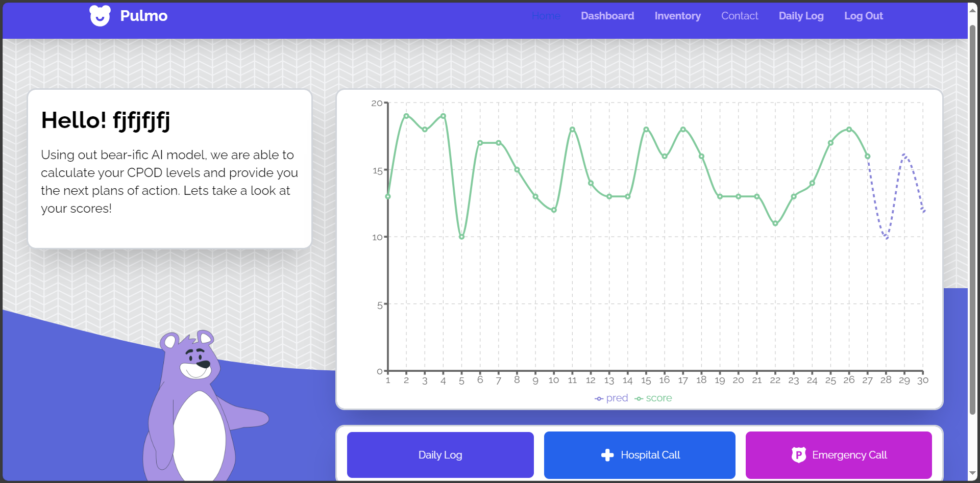Viewport: 980px width, 483px height.
Task: Open the Daily Log nav item
Action: click(x=801, y=16)
